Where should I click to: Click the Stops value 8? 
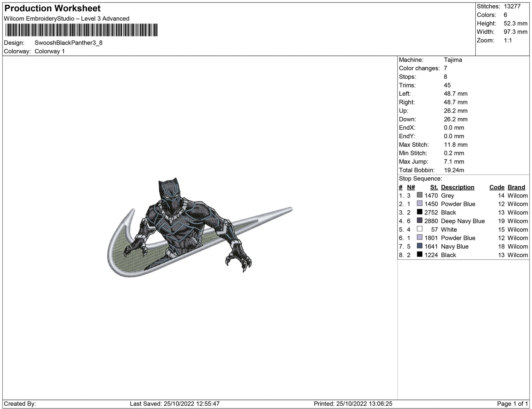point(445,77)
